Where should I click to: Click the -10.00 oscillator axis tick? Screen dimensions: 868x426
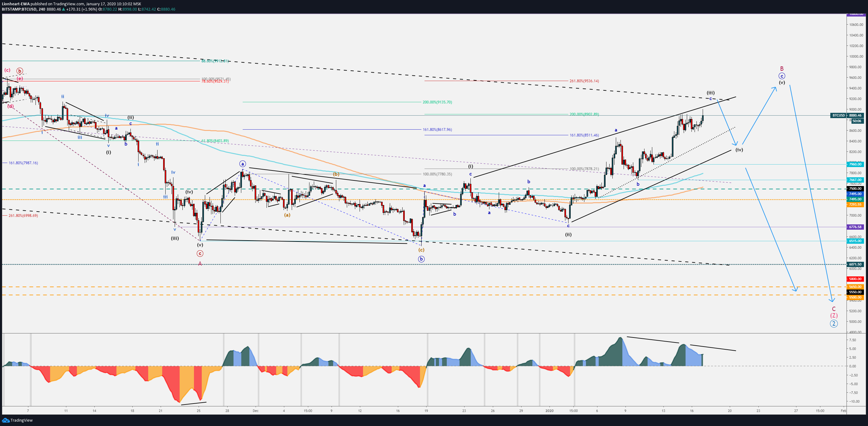tap(855, 402)
